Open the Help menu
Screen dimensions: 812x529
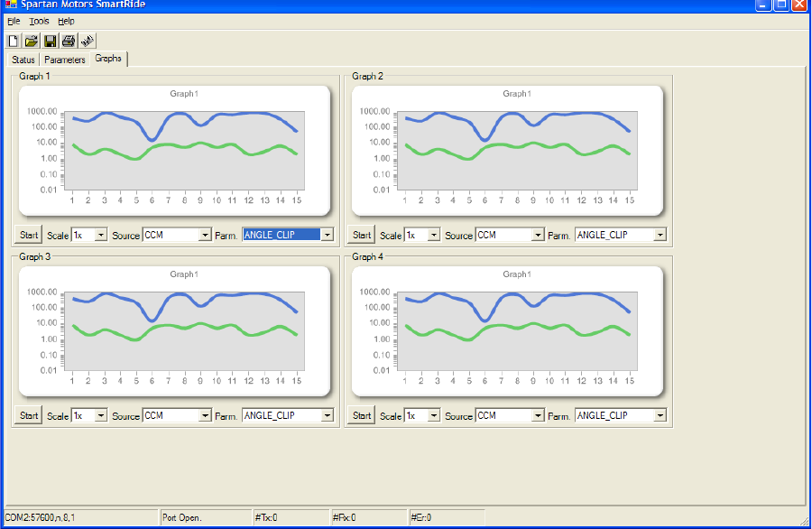point(66,22)
